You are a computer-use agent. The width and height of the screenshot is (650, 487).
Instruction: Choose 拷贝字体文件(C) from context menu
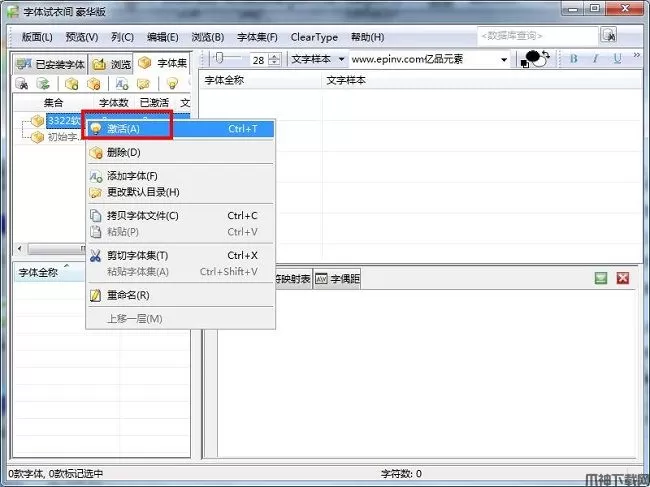(x=180, y=216)
